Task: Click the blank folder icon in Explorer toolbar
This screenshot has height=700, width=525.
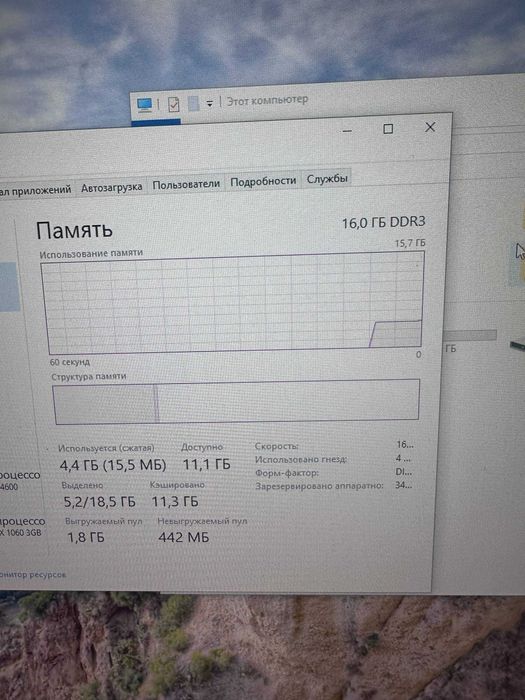Action: [193, 104]
